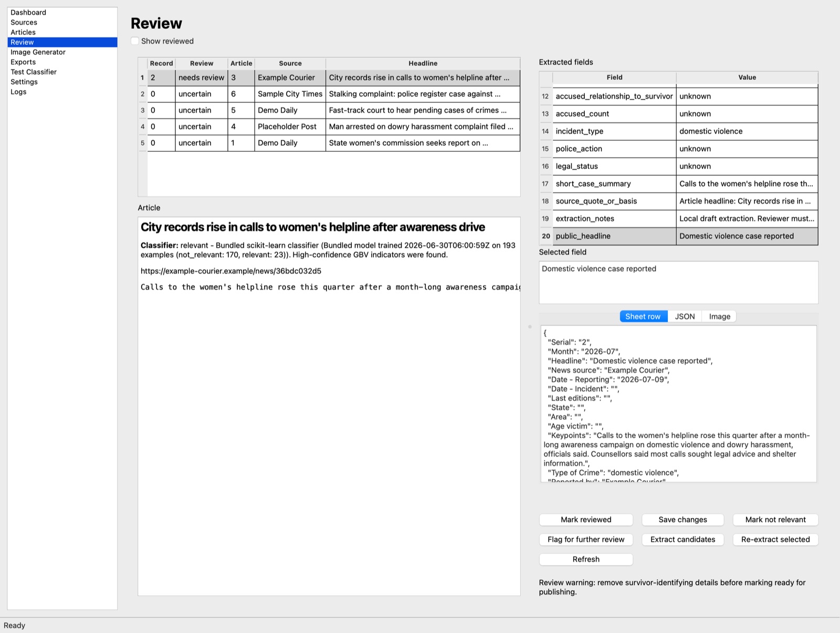The width and height of the screenshot is (840, 633).
Task: Select the Review sidebar item
Action: [62, 42]
